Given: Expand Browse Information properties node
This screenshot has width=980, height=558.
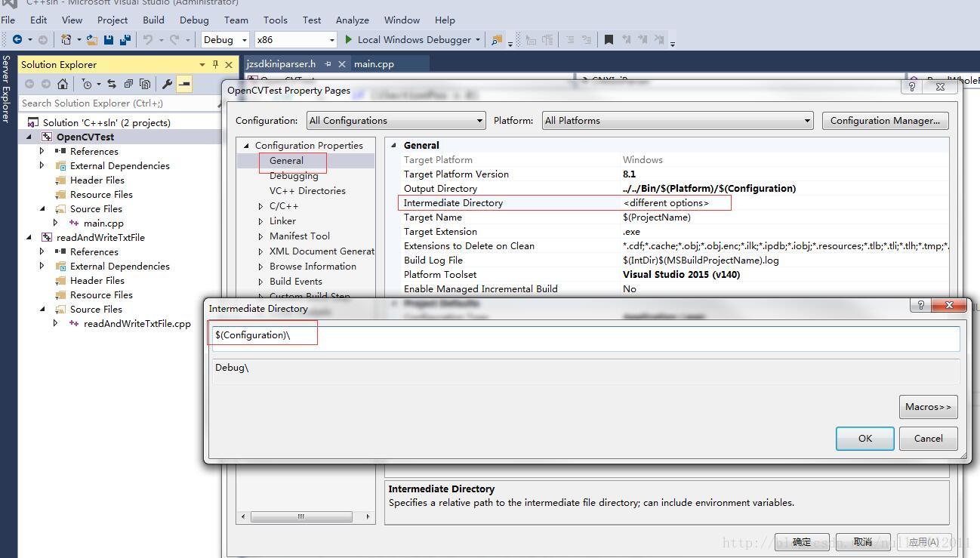Looking at the screenshot, I should click(260, 267).
